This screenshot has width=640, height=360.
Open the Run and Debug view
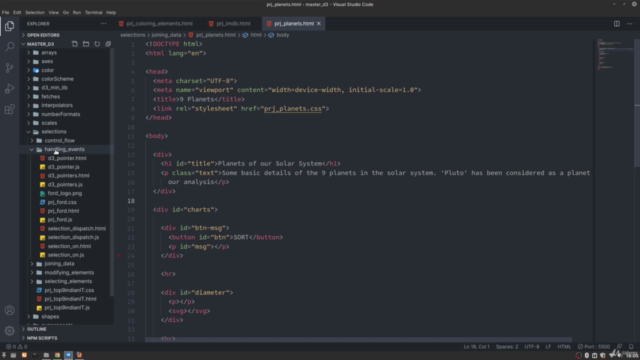(9, 88)
